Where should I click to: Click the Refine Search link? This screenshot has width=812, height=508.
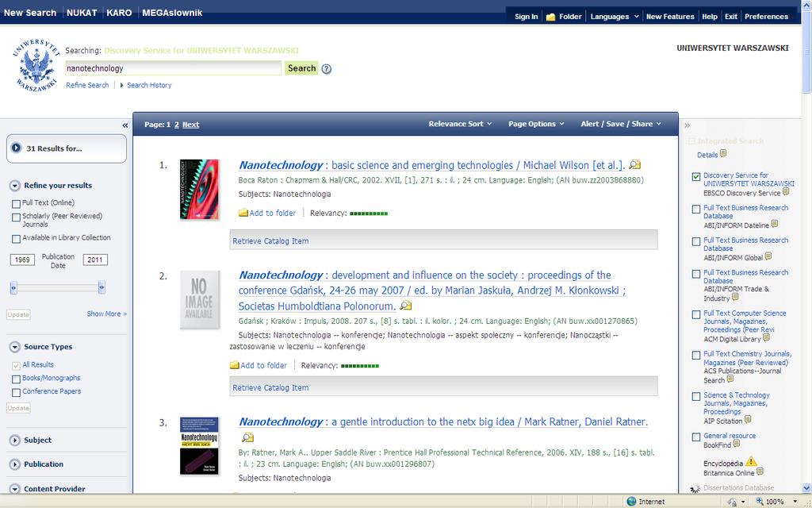87,85
